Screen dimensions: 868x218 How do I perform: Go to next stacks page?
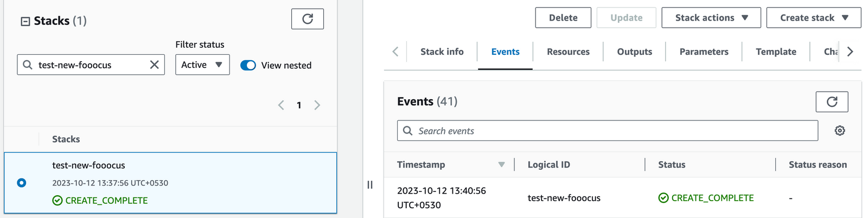pos(317,105)
